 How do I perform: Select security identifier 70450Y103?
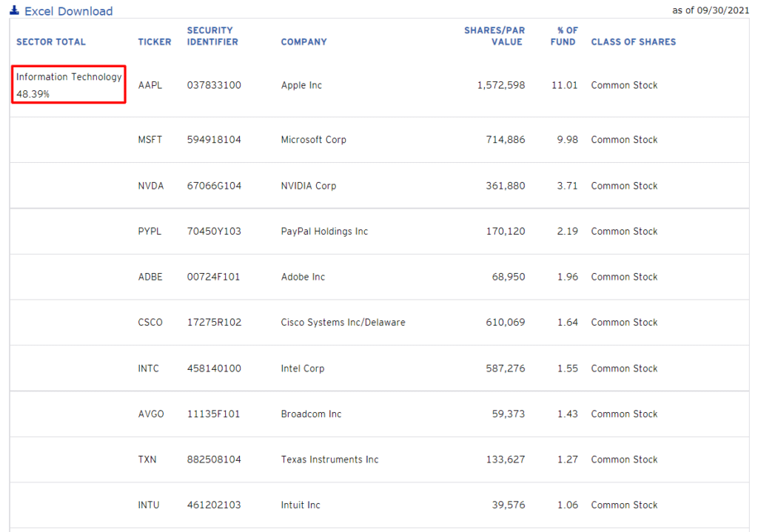tap(214, 232)
